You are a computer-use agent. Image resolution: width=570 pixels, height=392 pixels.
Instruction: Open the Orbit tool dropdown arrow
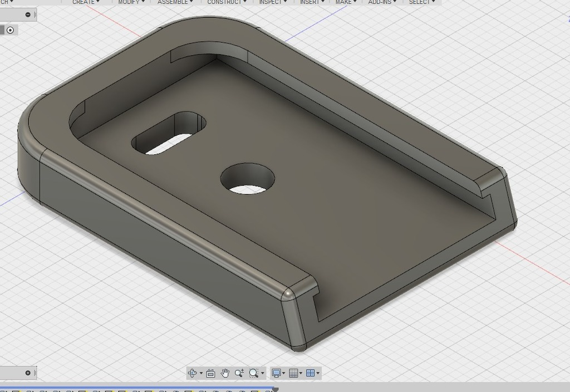pos(201,373)
